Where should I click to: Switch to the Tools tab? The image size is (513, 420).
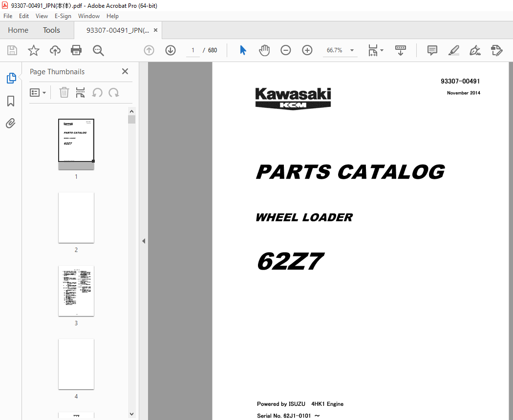51,30
